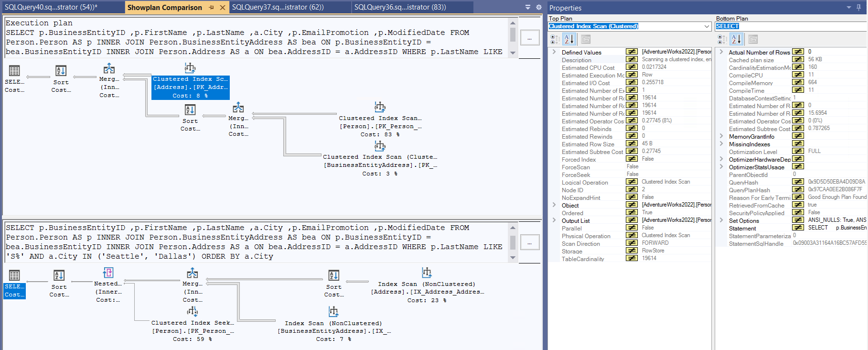Viewport: 868px width, 350px height.
Task: Pin the Showplan Comparison tab
Action: [x=212, y=7]
